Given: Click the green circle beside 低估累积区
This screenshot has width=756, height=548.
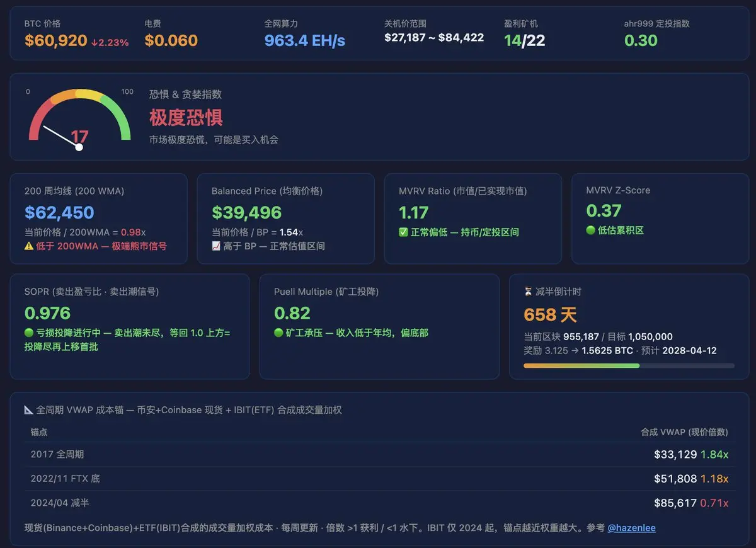Looking at the screenshot, I should point(590,231).
